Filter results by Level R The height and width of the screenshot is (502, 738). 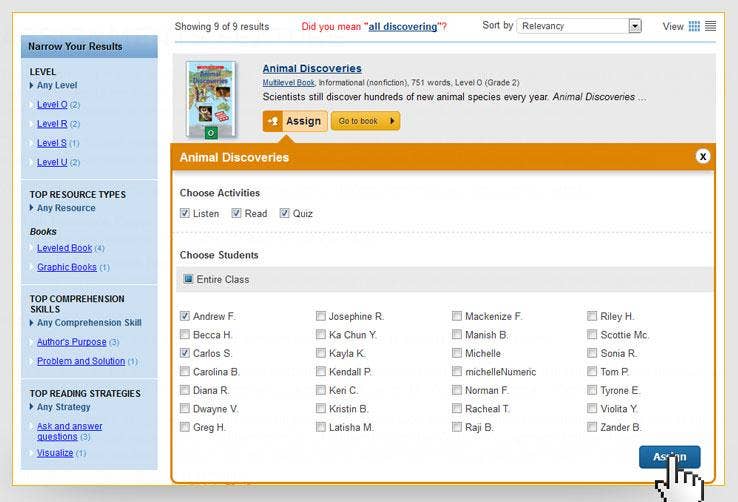(52, 124)
